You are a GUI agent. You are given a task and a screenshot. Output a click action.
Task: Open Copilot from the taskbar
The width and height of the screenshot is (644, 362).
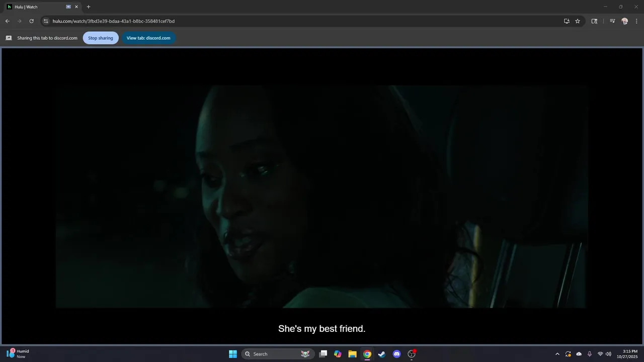[338, 354]
